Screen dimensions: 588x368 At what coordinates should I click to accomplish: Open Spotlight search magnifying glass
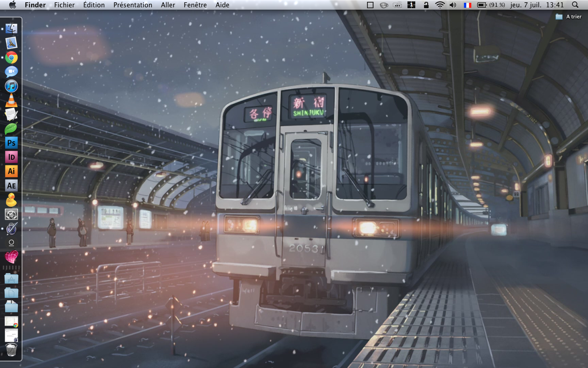(575, 5)
